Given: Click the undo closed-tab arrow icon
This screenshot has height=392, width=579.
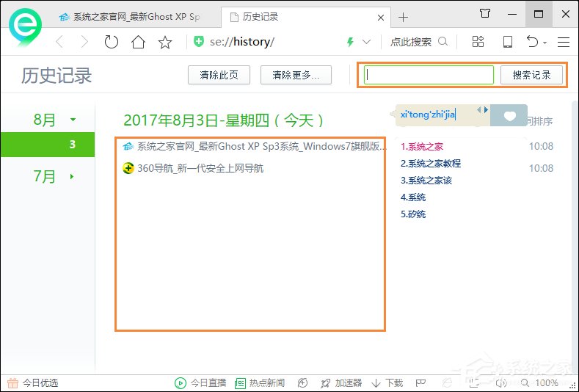Looking at the screenshot, I should tap(532, 41).
